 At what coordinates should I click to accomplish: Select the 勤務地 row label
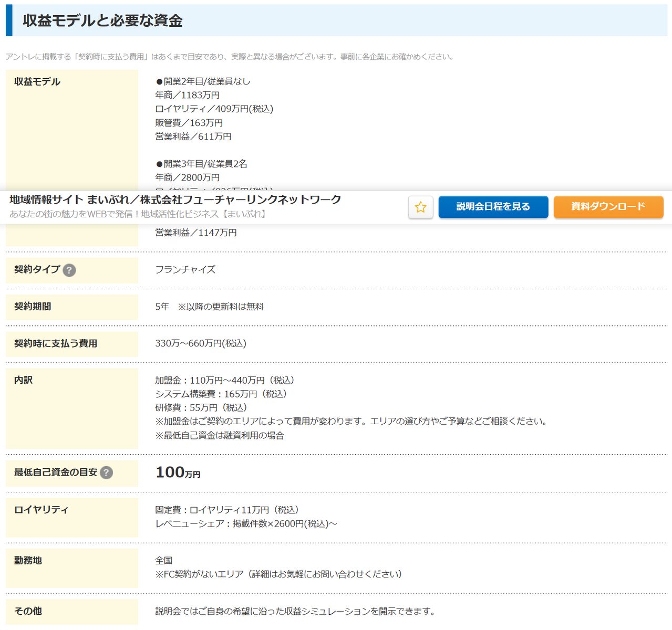coord(28,561)
